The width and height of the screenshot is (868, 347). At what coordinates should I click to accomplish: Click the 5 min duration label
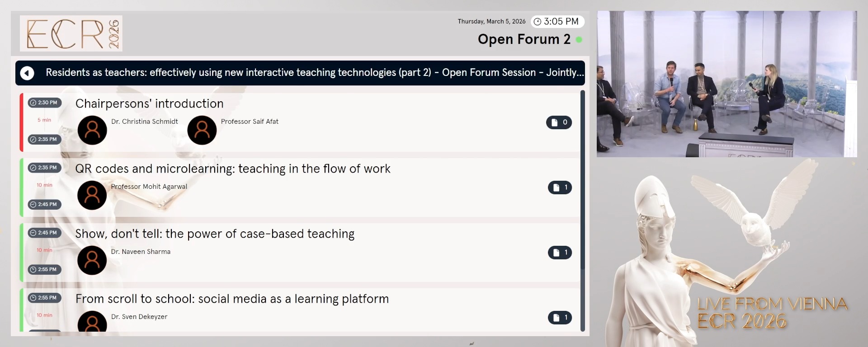tap(44, 120)
